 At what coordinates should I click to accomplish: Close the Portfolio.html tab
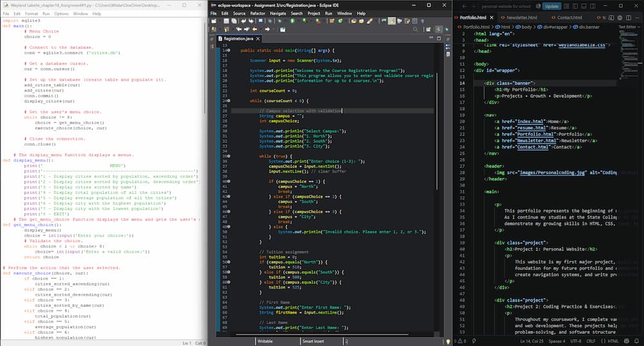[x=491, y=17]
